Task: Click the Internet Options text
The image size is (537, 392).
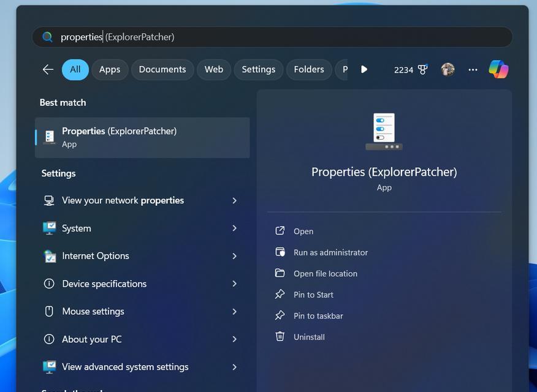Action: (x=96, y=256)
